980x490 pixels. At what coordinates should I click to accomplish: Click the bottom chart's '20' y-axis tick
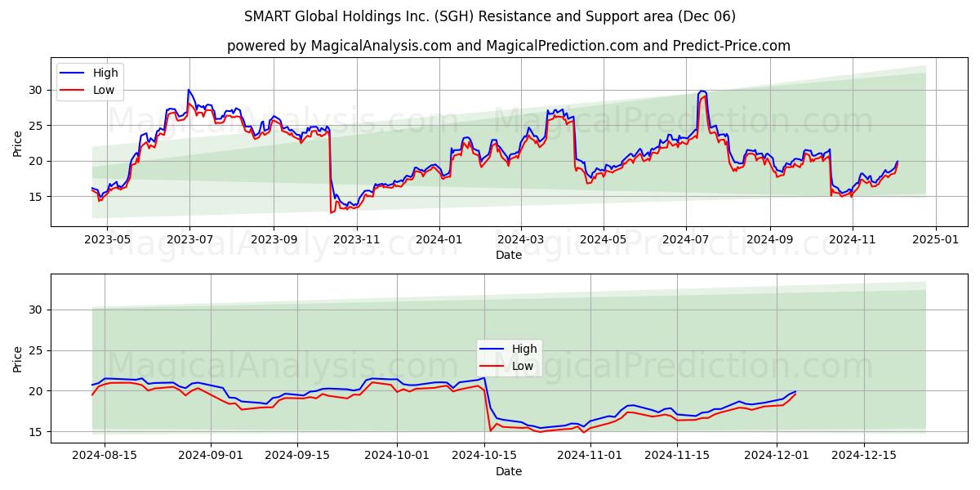pyautogui.click(x=38, y=391)
